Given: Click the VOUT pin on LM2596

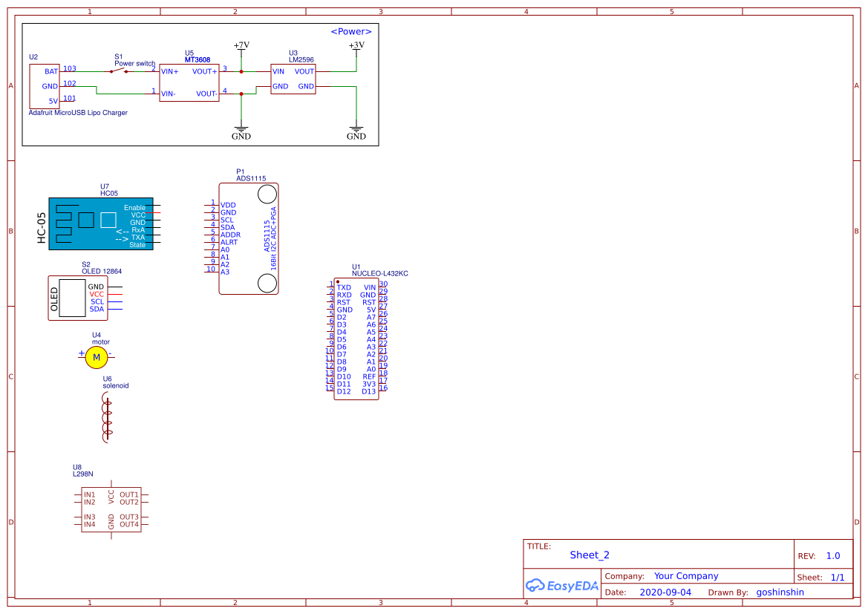Looking at the screenshot, I should click(304, 71).
